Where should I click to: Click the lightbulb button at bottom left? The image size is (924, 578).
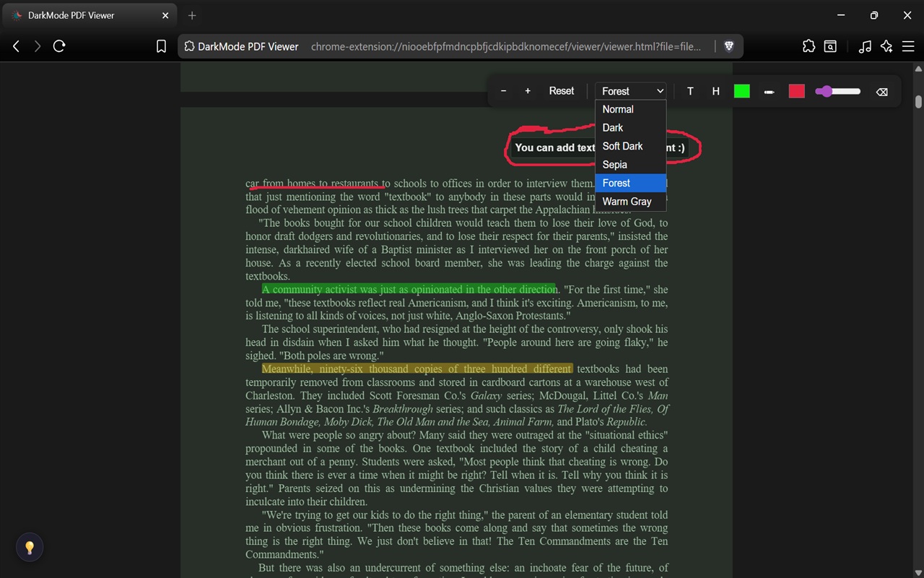coord(30,548)
